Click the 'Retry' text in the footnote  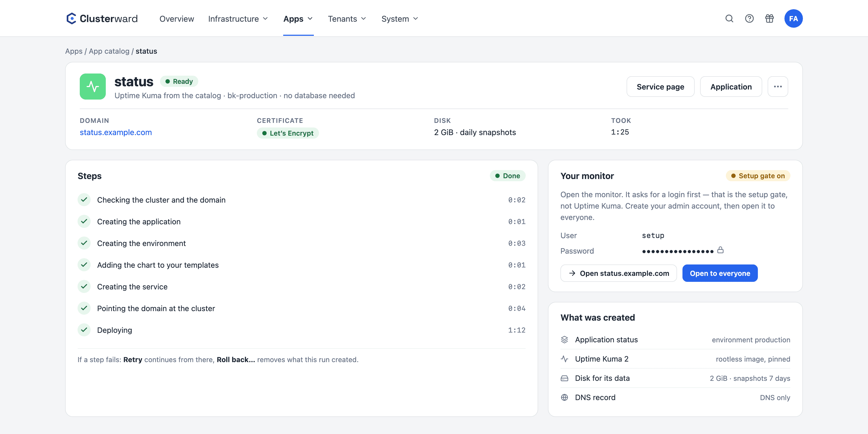pyautogui.click(x=133, y=359)
